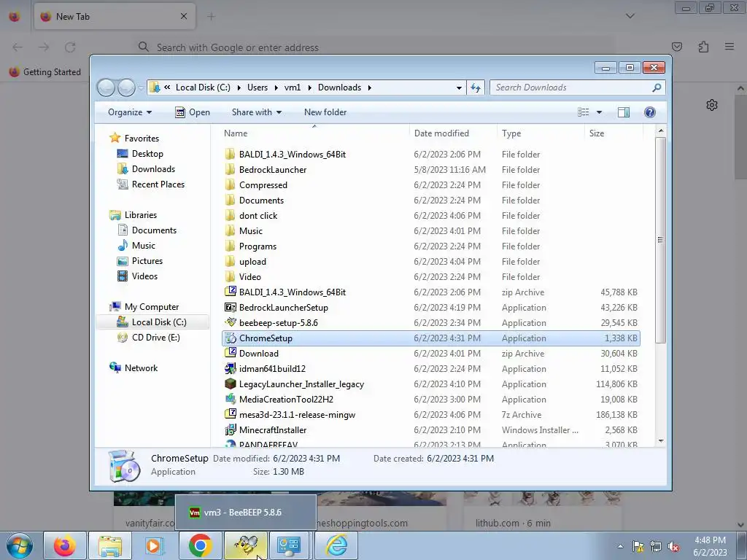Open the Share with dropdown menu
The image size is (747, 560).
[x=256, y=112]
